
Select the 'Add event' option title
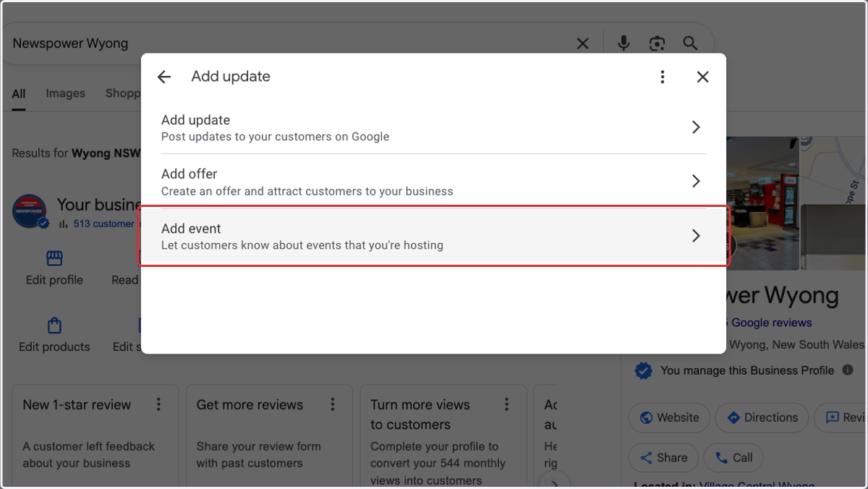[191, 229]
